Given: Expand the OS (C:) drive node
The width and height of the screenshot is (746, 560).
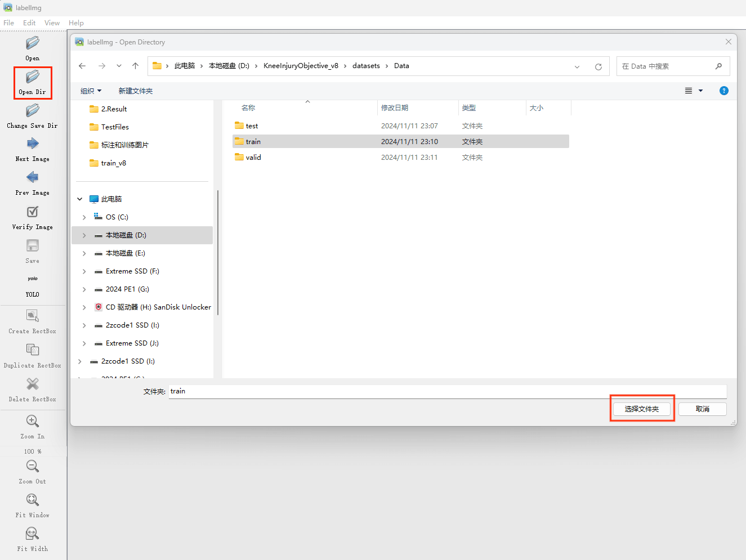Looking at the screenshot, I should (x=84, y=217).
